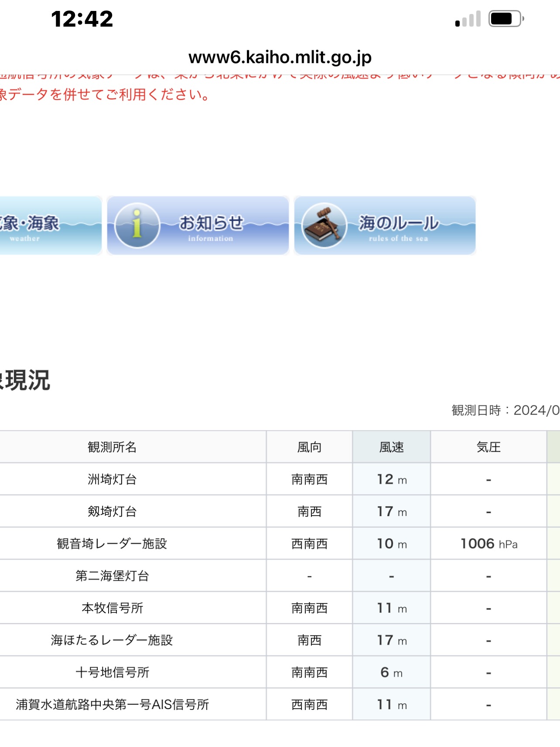Click 西南西 wind direction for 観音埼レーダー施設
This screenshot has width=560, height=747.
tap(309, 544)
